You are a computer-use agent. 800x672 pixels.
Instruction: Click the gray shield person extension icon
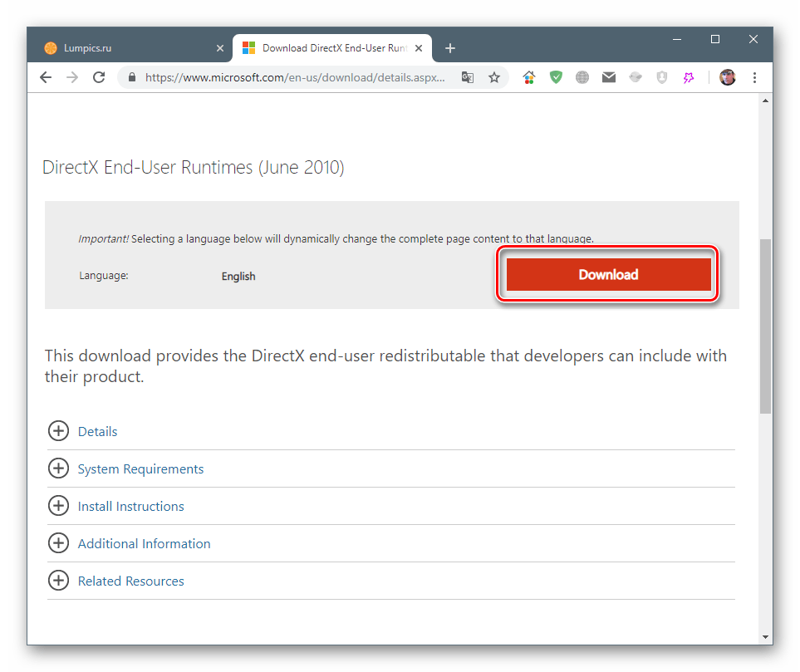point(662,77)
